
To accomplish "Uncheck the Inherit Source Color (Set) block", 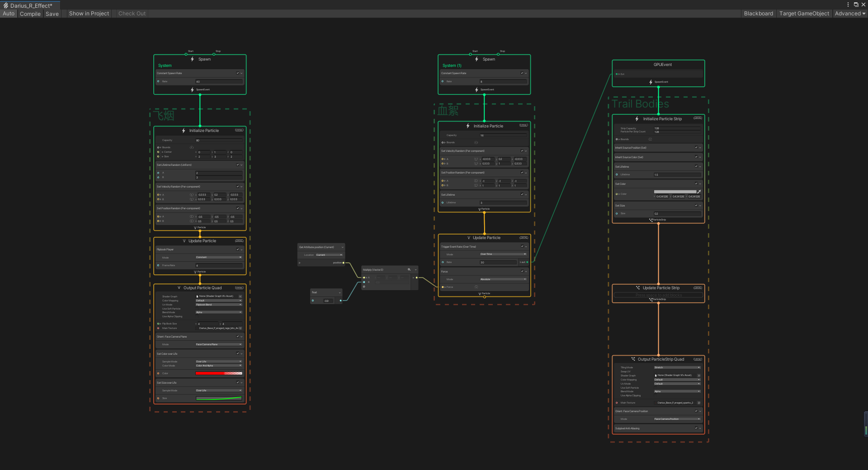I will 696,157.
